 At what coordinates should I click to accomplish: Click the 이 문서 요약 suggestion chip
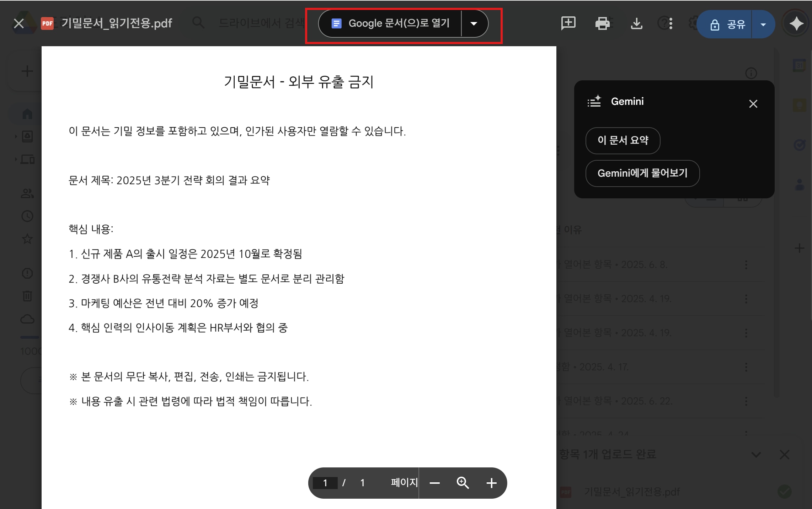(x=623, y=140)
